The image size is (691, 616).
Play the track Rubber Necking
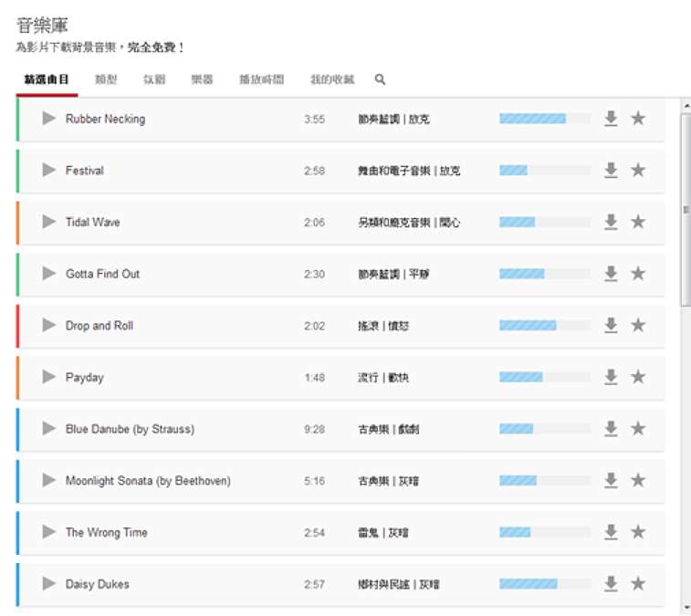tap(49, 119)
